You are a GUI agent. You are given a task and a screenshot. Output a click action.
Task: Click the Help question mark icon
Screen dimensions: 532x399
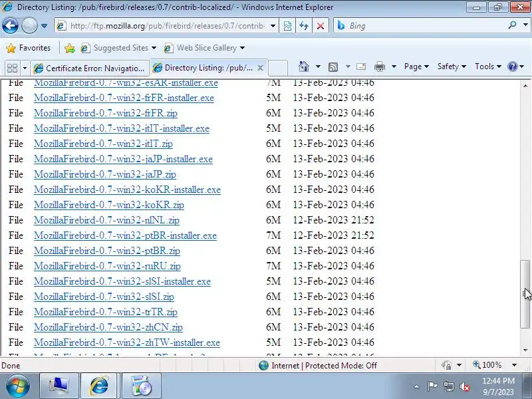[x=512, y=66]
